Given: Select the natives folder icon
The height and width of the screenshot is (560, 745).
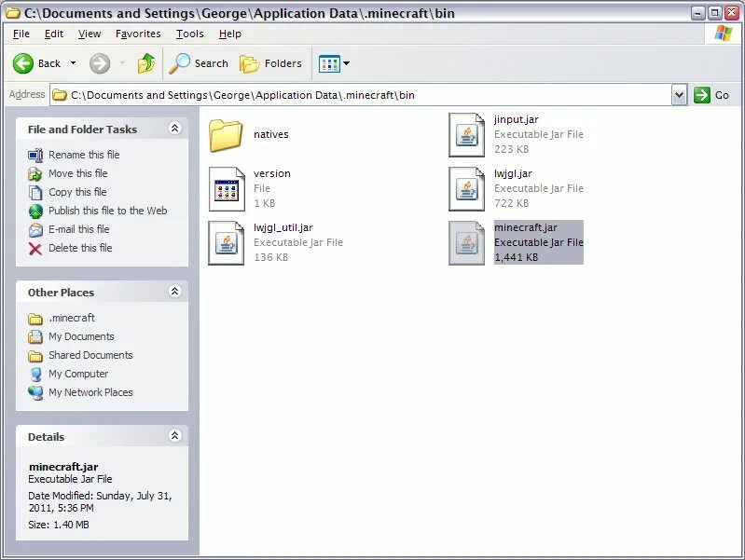Looking at the screenshot, I should 226,135.
